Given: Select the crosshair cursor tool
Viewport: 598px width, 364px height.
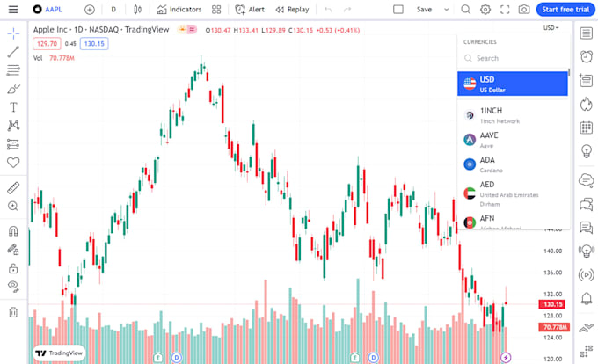Looking at the screenshot, I should pyautogui.click(x=13, y=33).
